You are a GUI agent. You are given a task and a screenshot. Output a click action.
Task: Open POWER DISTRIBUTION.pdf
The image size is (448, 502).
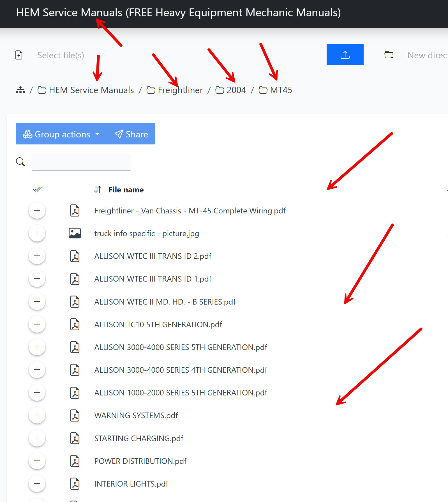click(x=140, y=461)
